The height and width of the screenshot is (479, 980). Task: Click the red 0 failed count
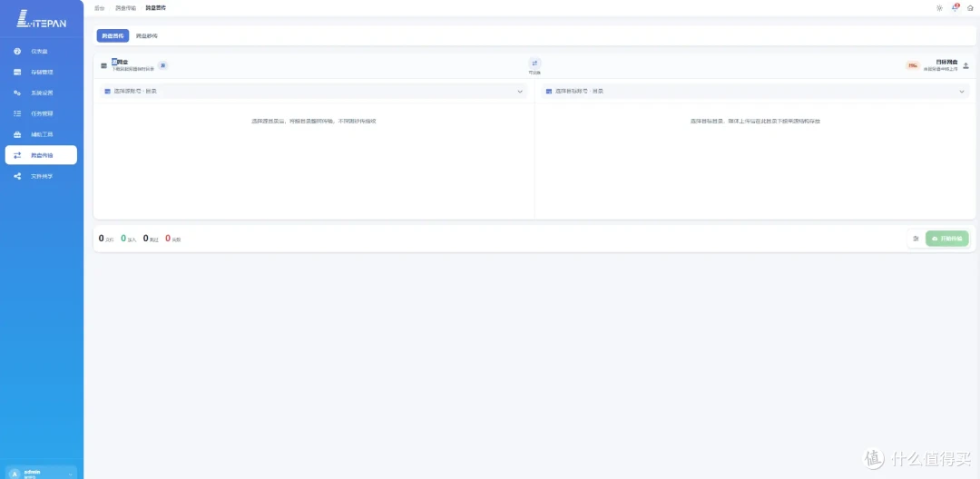point(168,238)
